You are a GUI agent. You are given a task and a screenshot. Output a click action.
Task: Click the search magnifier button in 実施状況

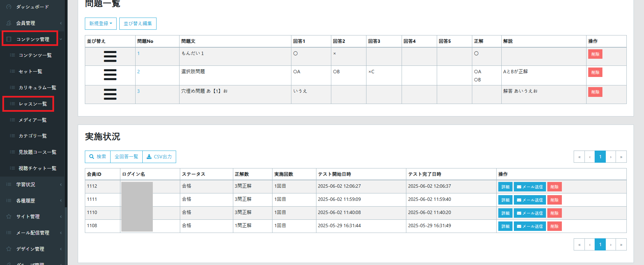point(97,157)
